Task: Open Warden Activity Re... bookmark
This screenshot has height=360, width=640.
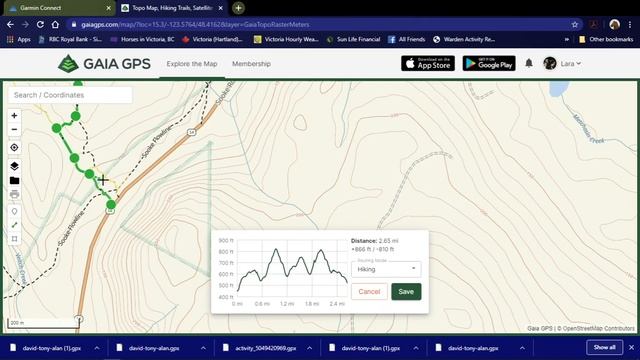Action: point(464,40)
